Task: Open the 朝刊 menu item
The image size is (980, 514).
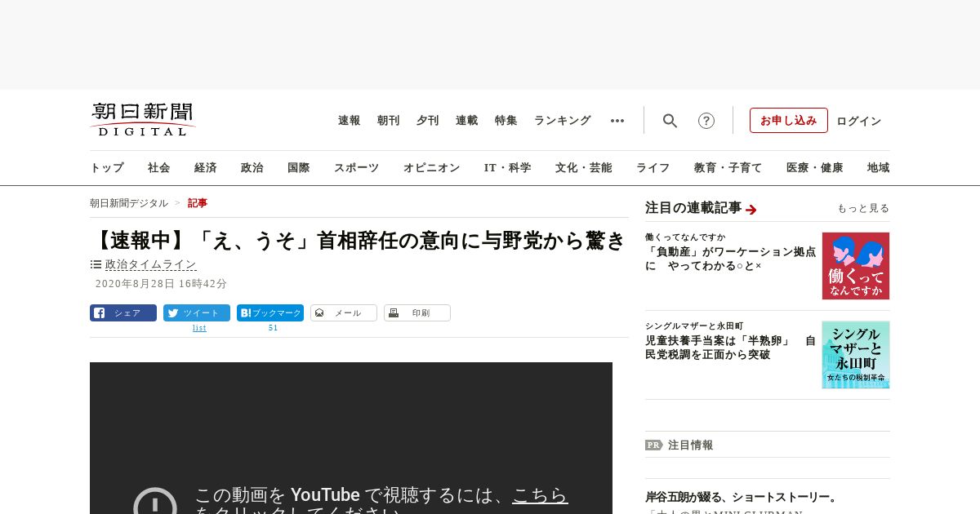Action: (x=389, y=121)
